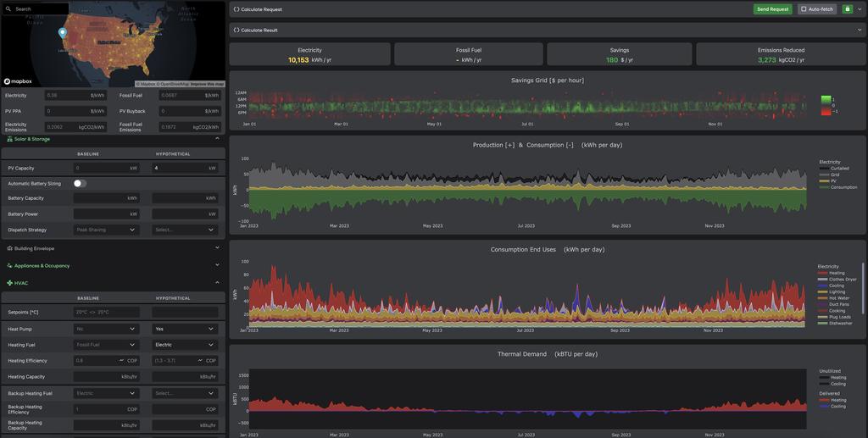The width and height of the screenshot is (868, 438).
Task: Click the Mapbox logo
Action: tap(19, 81)
